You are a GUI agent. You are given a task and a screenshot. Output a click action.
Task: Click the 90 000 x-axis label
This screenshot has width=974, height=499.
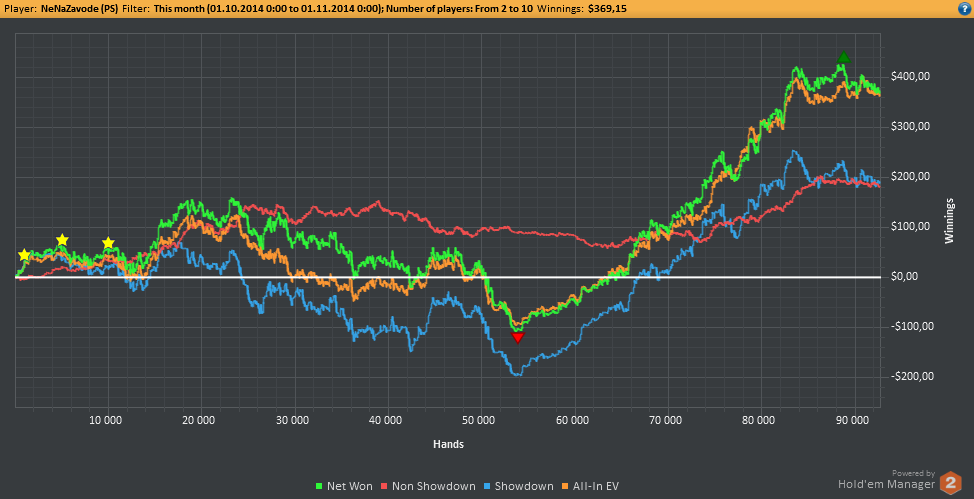click(x=855, y=421)
